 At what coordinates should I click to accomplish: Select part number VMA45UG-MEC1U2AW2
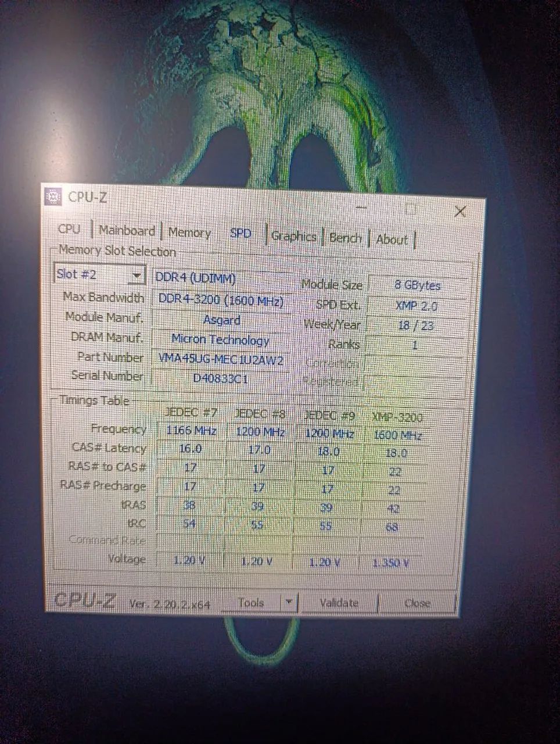coord(221,359)
